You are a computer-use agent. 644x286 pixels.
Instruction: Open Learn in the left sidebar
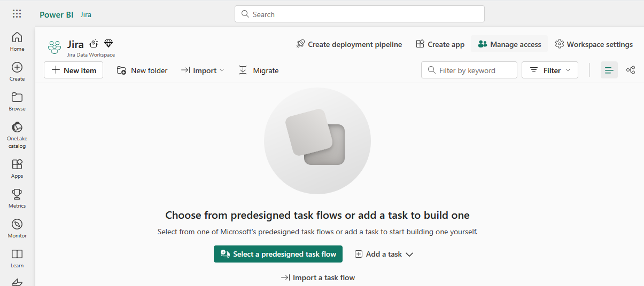point(17,258)
